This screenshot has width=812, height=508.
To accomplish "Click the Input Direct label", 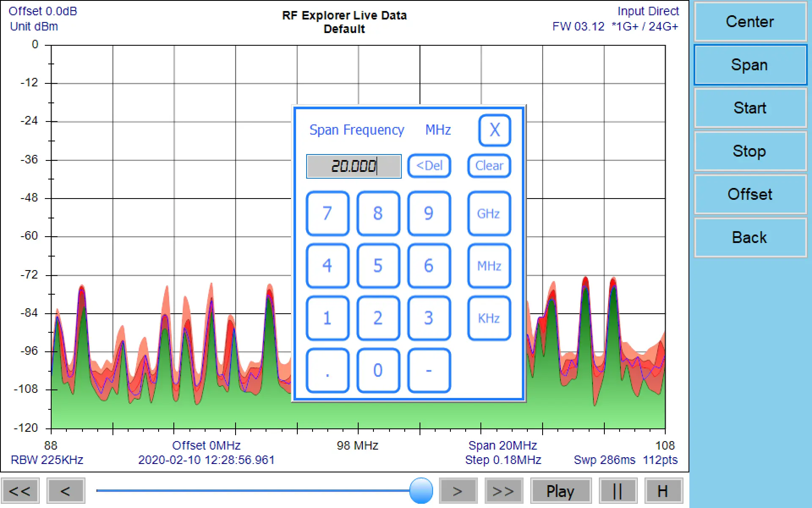I will pyautogui.click(x=648, y=11).
